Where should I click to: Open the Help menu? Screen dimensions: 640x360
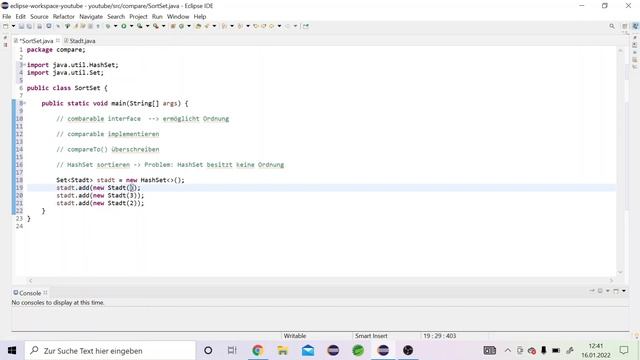coord(200,17)
